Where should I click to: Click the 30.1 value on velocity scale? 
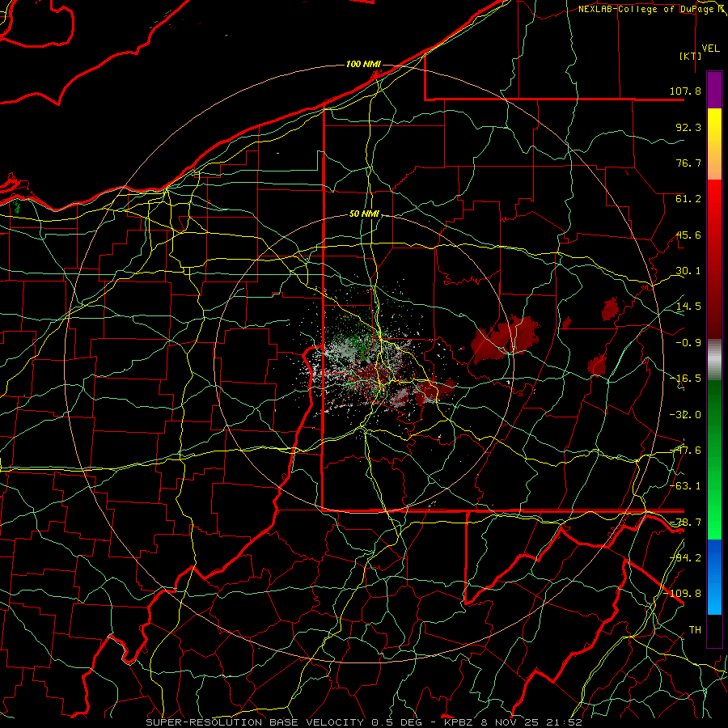tap(688, 271)
